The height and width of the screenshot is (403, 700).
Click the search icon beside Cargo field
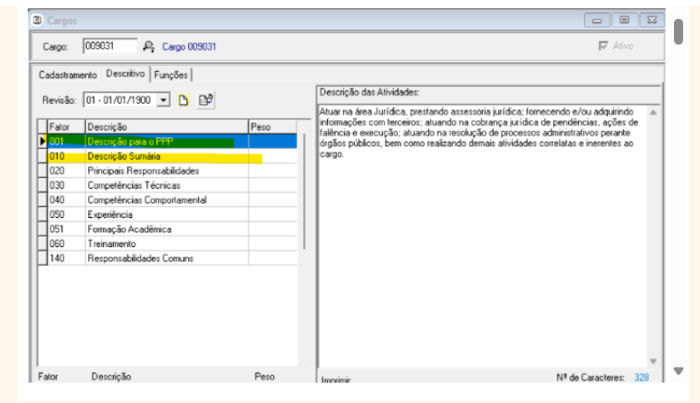149,46
